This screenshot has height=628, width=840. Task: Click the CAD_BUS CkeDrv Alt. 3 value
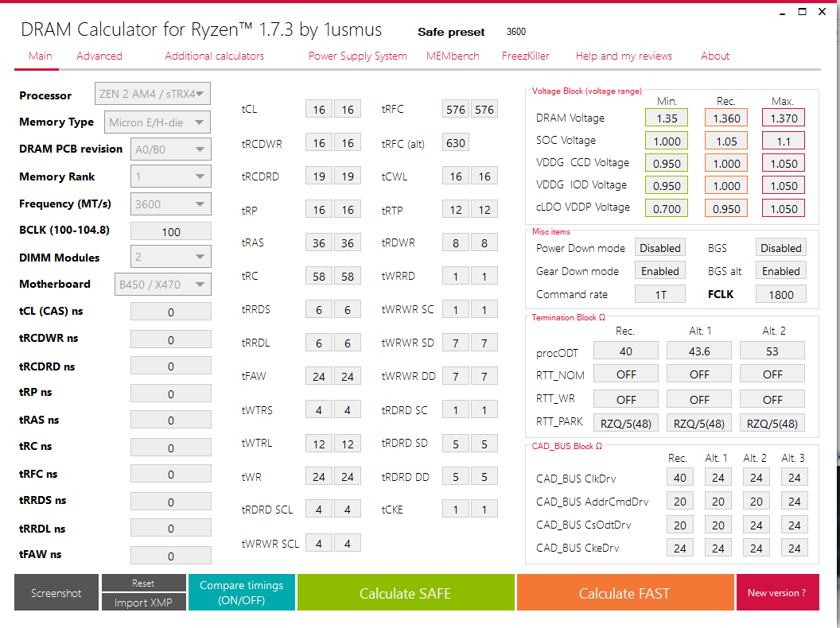(794, 548)
